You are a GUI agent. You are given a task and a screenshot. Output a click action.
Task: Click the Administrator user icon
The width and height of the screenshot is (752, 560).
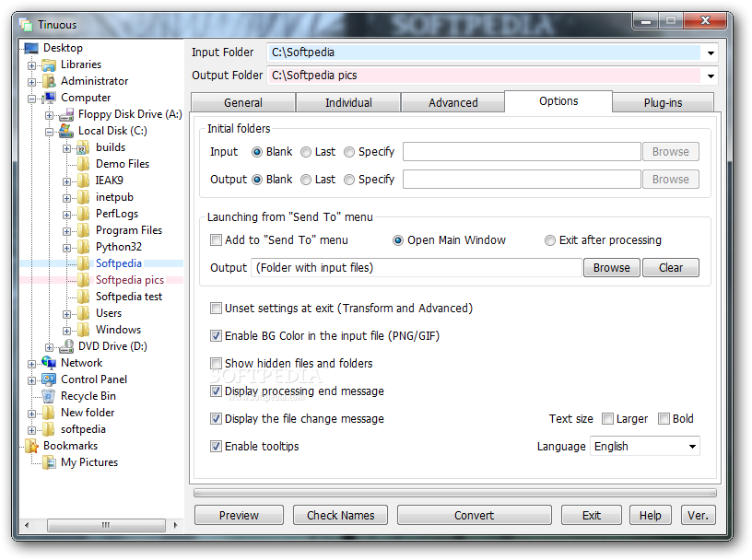(x=49, y=81)
